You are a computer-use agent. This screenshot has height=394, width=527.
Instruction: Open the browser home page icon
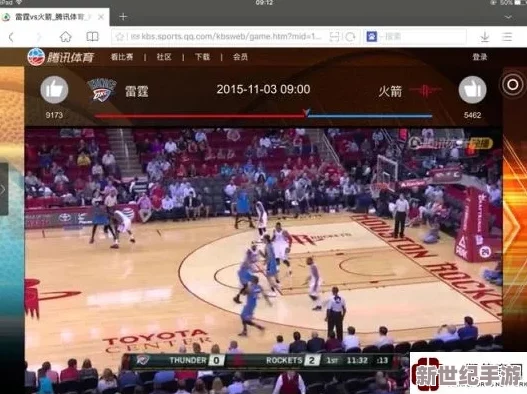(x=66, y=36)
